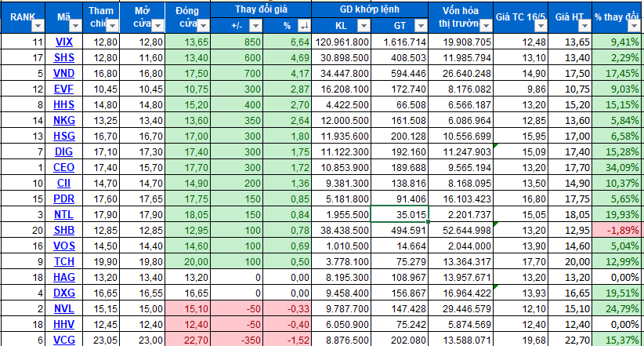Open the DIG stock link
Screen dimensions: 644x346
click(x=64, y=151)
